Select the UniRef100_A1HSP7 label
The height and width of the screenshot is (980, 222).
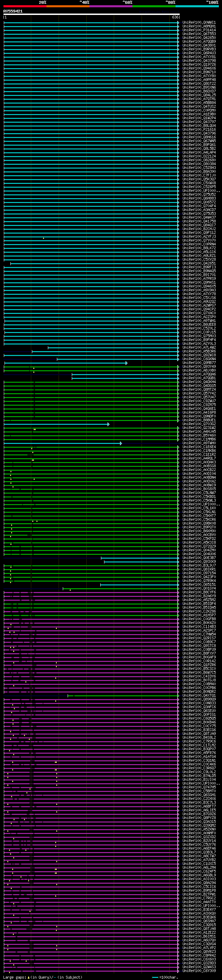pos(199,615)
